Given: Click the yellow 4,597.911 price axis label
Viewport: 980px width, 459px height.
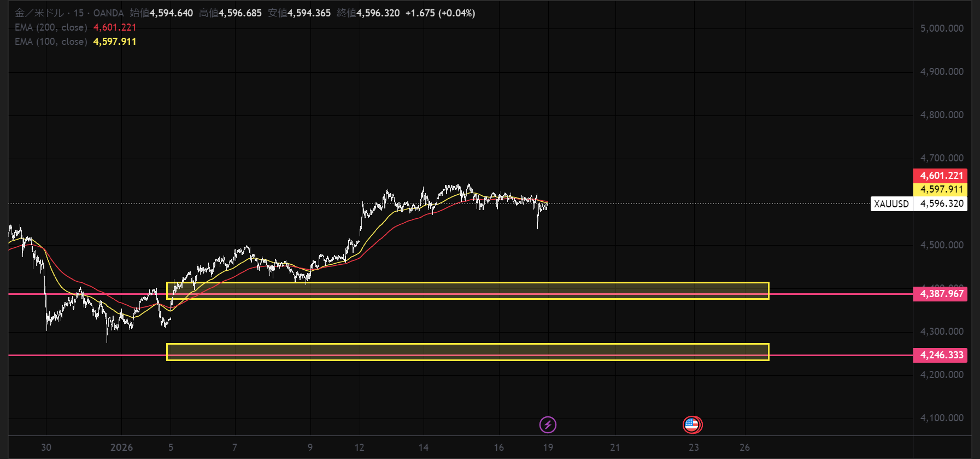Looking at the screenshot, I should point(941,189).
